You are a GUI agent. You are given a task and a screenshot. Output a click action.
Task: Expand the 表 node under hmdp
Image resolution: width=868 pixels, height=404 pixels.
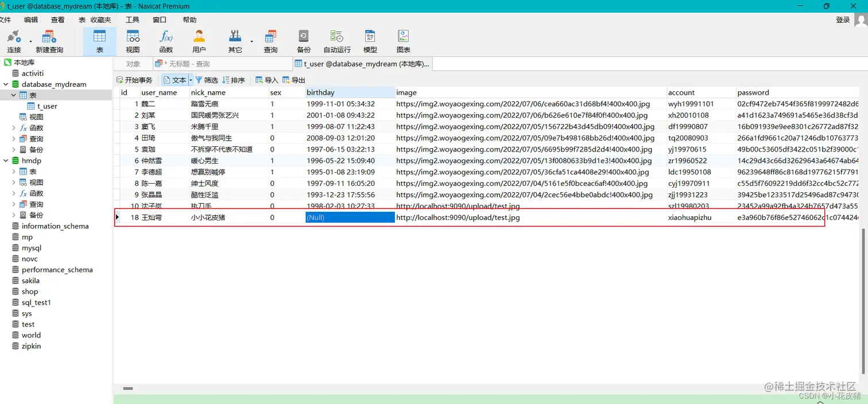click(14, 172)
